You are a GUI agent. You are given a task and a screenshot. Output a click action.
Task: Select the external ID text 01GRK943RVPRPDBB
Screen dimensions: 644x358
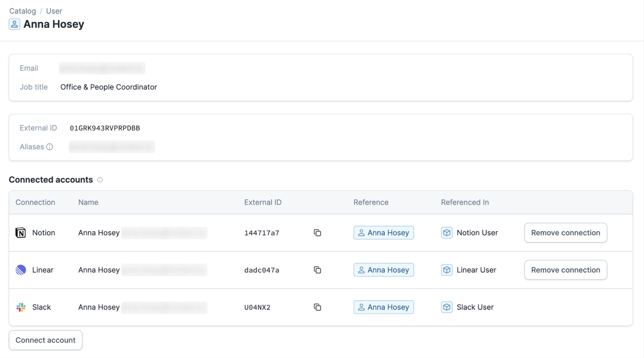(x=105, y=128)
